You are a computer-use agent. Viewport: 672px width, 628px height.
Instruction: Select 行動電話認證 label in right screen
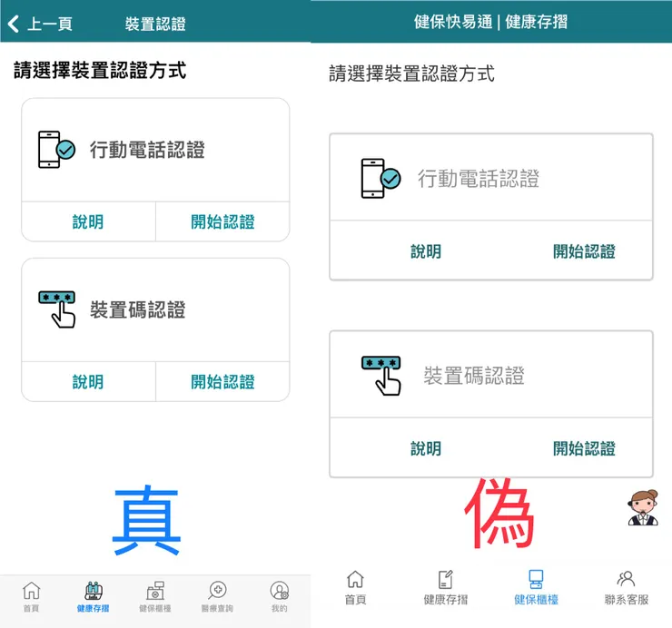click(x=479, y=178)
